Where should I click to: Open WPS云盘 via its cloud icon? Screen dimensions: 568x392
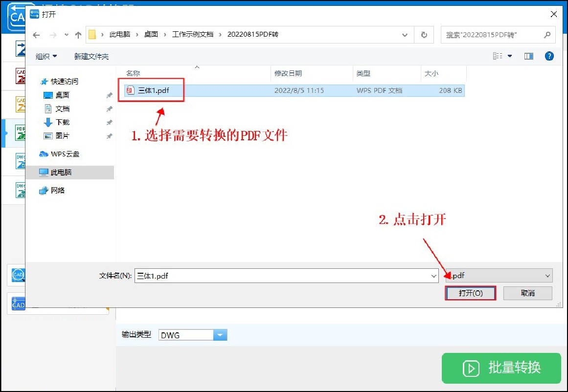(x=44, y=153)
